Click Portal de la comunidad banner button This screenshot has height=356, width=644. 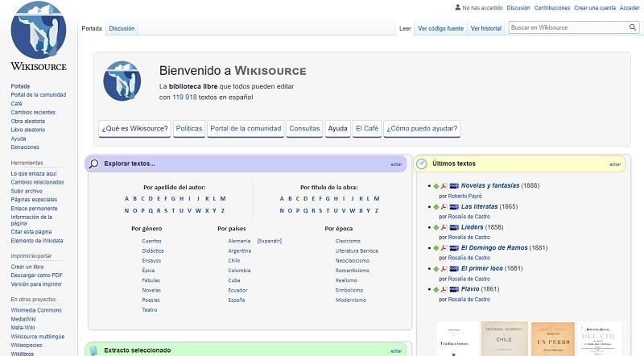tap(246, 129)
